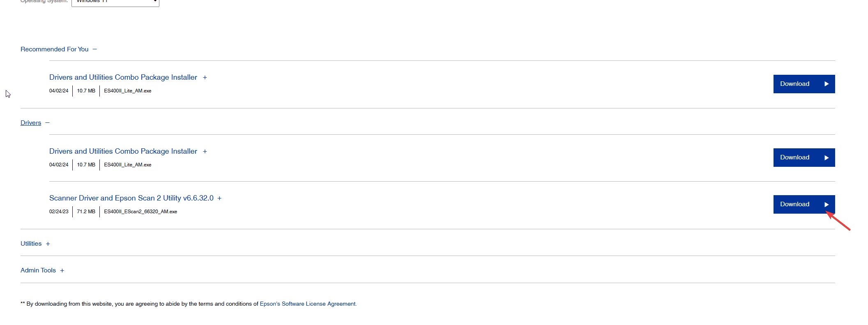Click the plus icon next to Utilities
The image size is (868, 325).
point(48,244)
